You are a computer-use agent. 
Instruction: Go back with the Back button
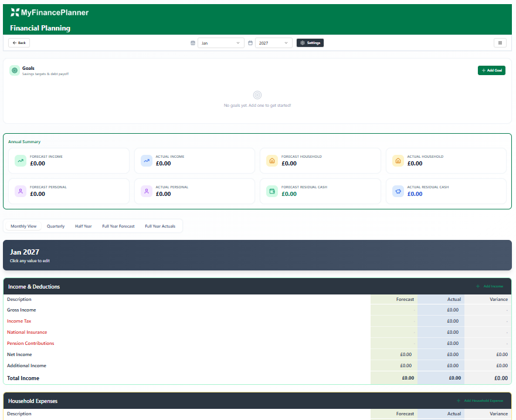coord(19,43)
